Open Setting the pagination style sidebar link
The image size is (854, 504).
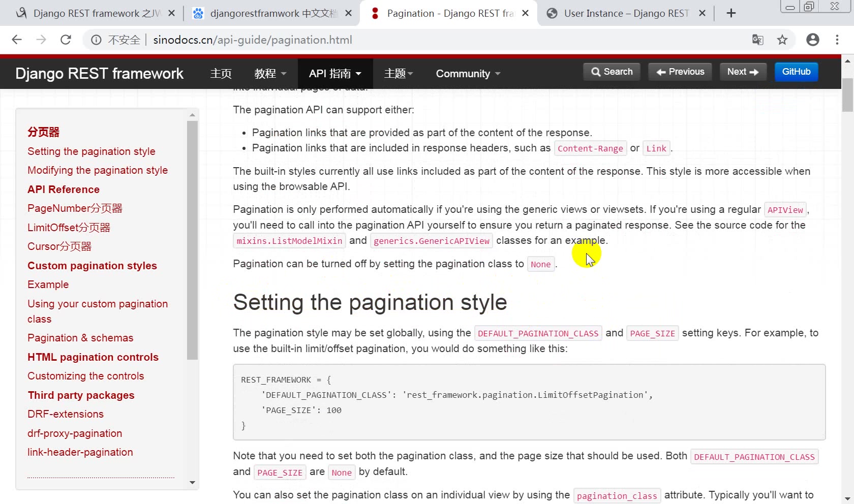[x=91, y=151]
